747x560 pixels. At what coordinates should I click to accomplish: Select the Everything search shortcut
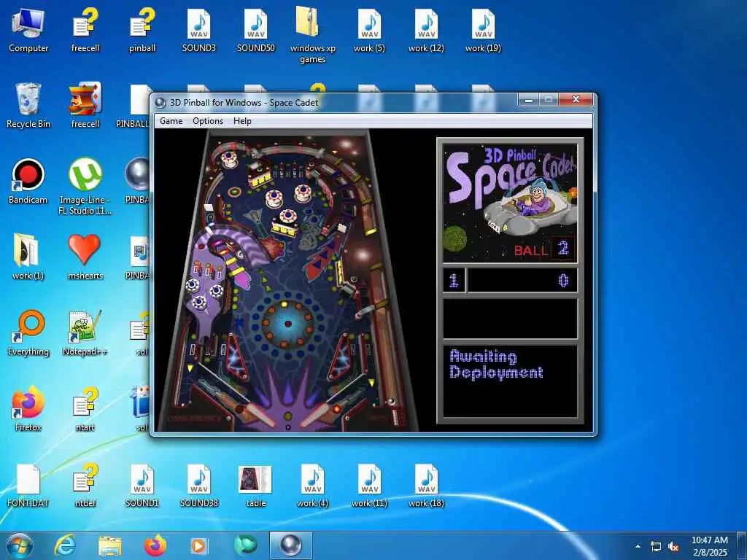click(x=28, y=332)
